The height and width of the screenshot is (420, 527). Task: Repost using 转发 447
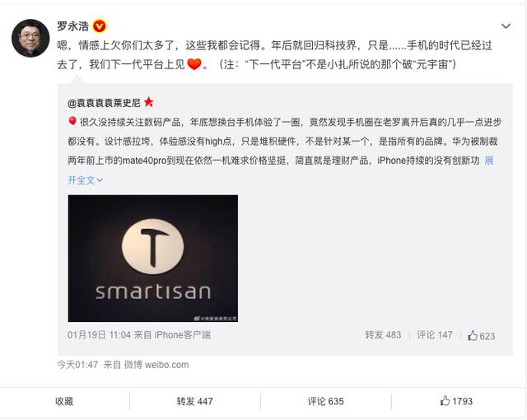pos(194,401)
